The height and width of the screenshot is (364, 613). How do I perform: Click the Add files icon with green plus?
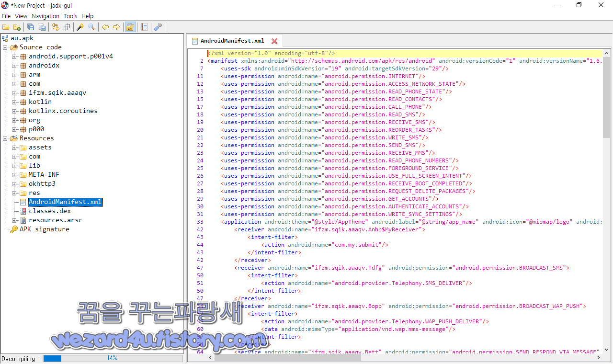click(x=17, y=27)
